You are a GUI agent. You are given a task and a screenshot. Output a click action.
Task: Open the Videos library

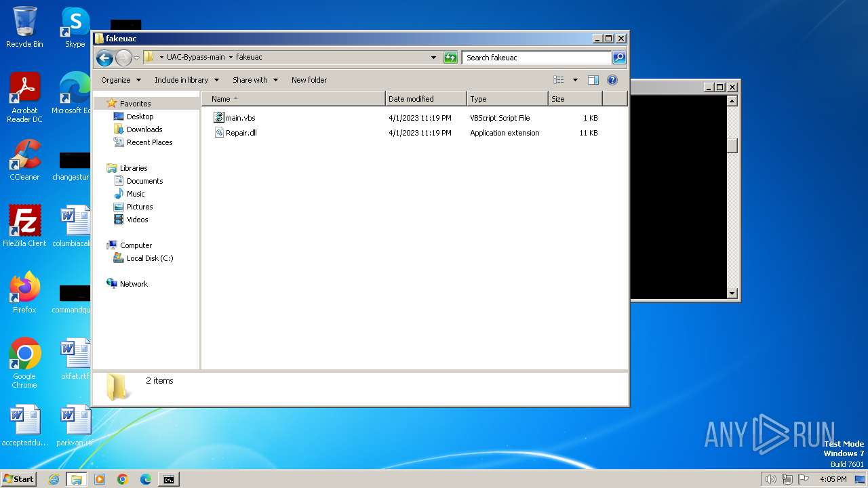(137, 220)
